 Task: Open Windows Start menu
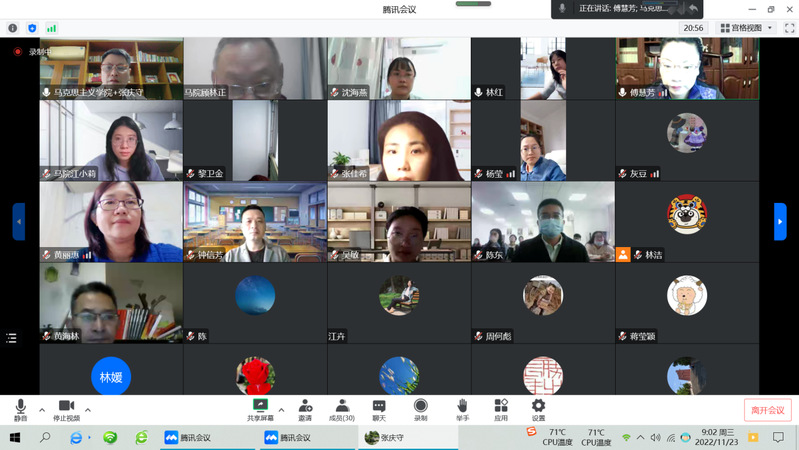(15, 437)
